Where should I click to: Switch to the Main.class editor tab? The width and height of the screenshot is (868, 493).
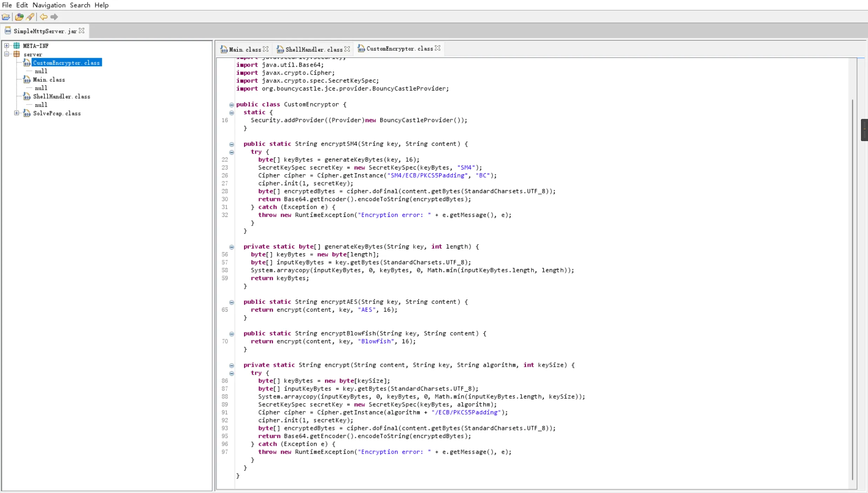click(245, 49)
